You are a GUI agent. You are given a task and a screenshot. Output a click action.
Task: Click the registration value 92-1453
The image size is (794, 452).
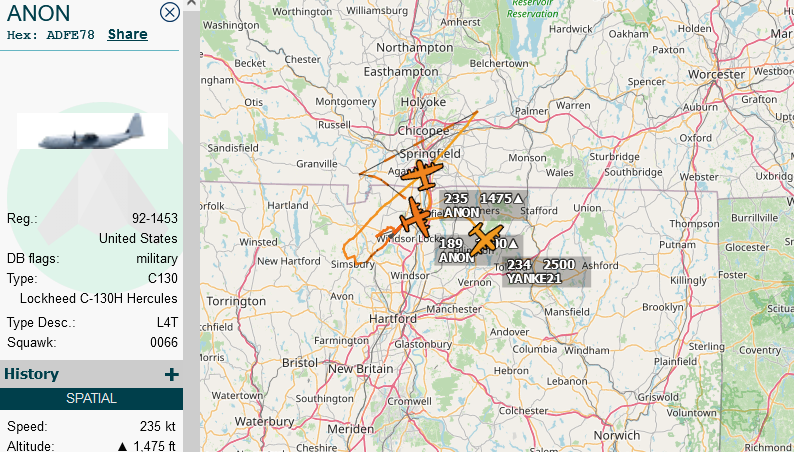click(154, 219)
